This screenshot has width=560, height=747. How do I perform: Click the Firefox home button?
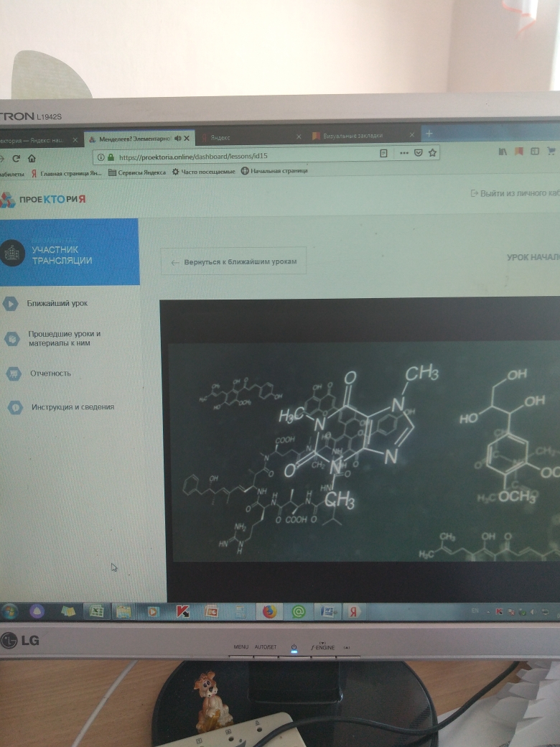pos(31,158)
